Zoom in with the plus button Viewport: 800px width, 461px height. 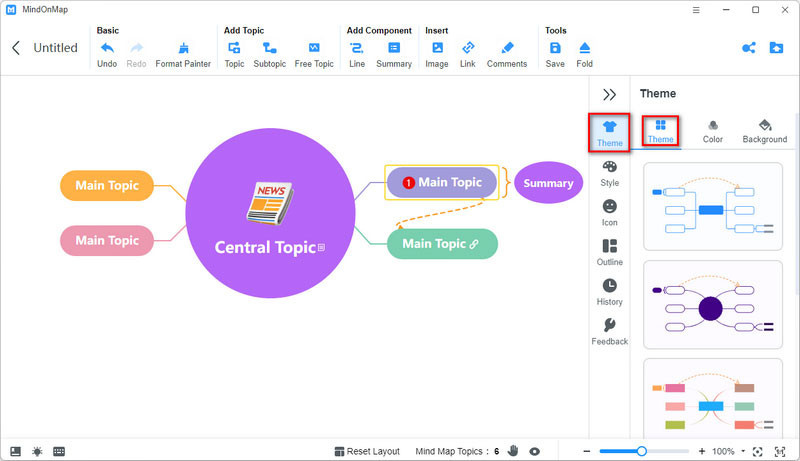coord(702,451)
